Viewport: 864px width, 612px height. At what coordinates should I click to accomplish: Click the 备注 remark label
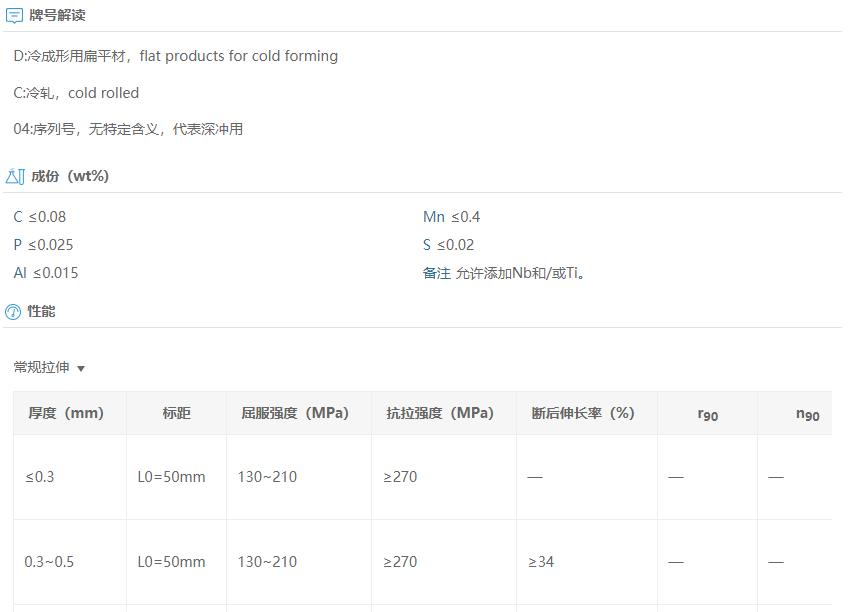point(436,273)
